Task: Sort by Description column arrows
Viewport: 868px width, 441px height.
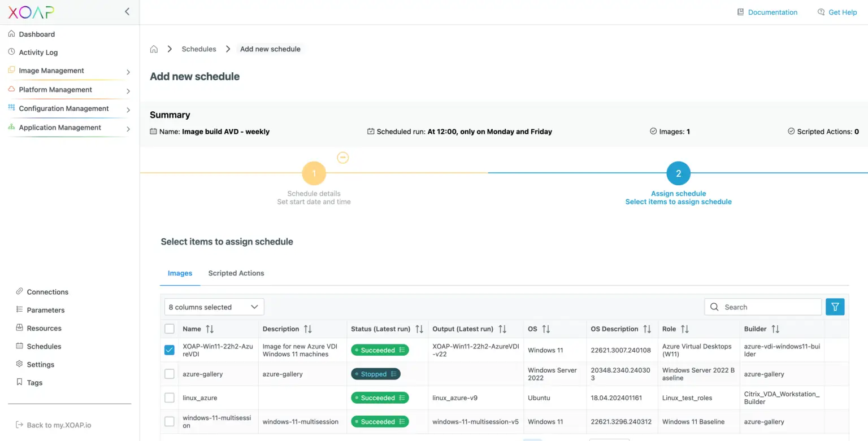Action: pos(308,329)
